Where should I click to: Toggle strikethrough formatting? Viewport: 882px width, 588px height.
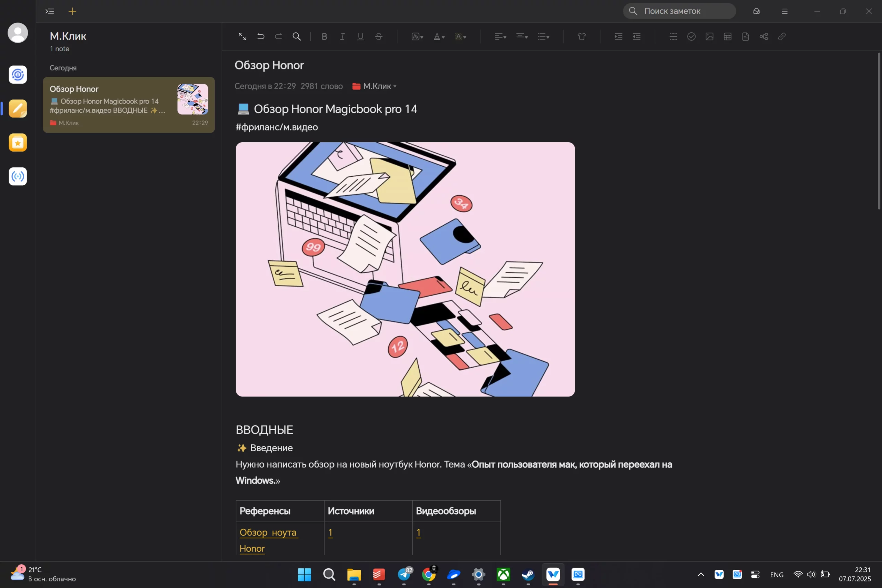(x=379, y=37)
